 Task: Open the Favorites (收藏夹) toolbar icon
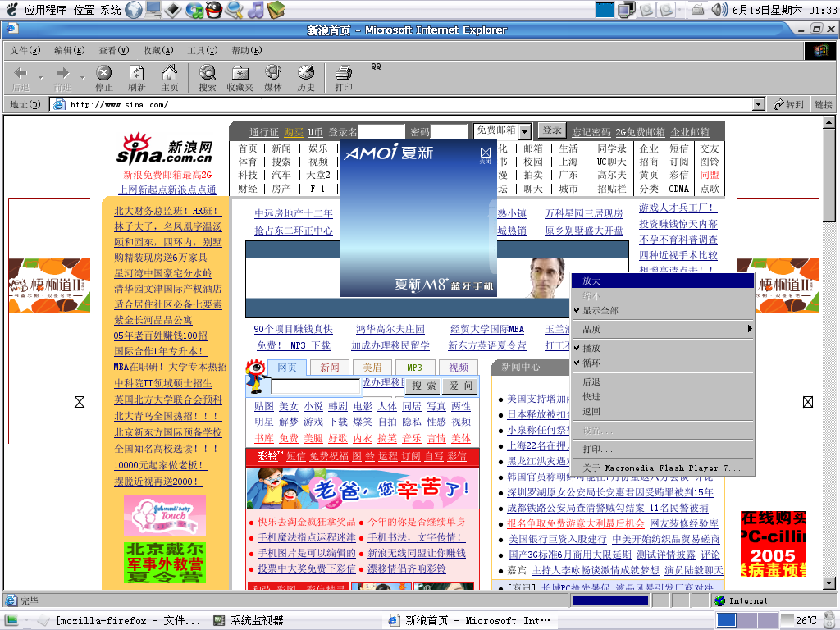240,78
